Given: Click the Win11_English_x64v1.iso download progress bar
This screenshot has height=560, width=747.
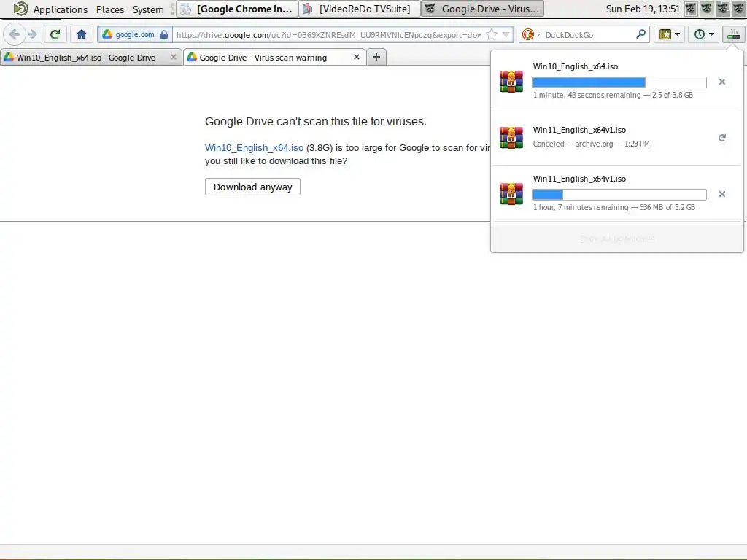Looking at the screenshot, I should [x=619, y=194].
